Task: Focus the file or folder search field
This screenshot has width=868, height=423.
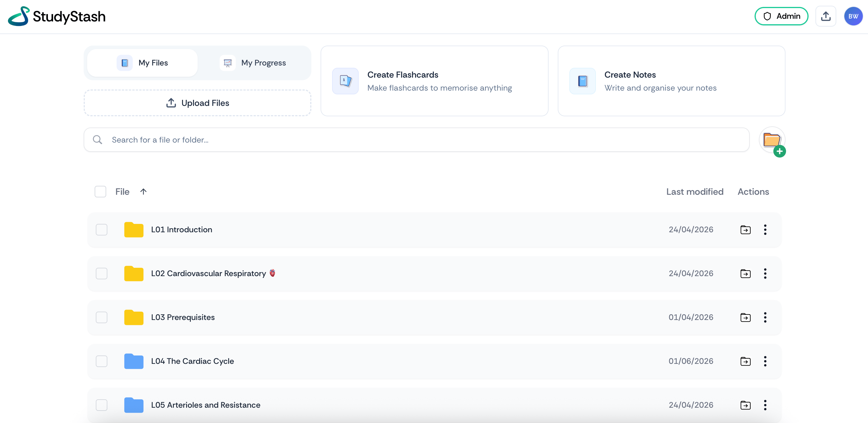Action: [416, 140]
